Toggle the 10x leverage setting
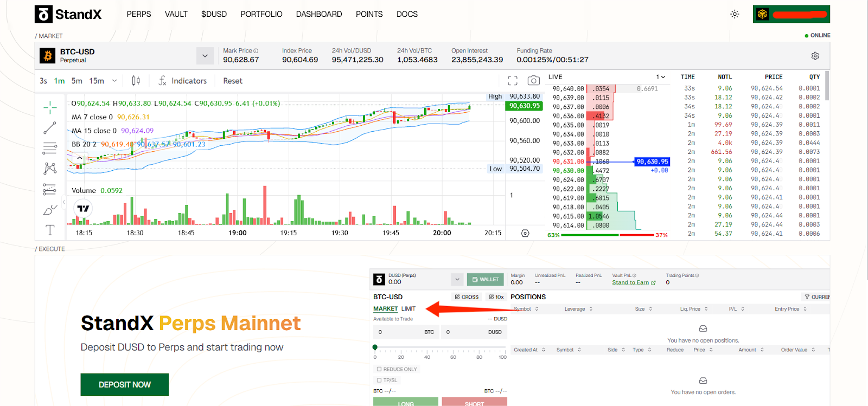868x406 pixels. coord(496,297)
